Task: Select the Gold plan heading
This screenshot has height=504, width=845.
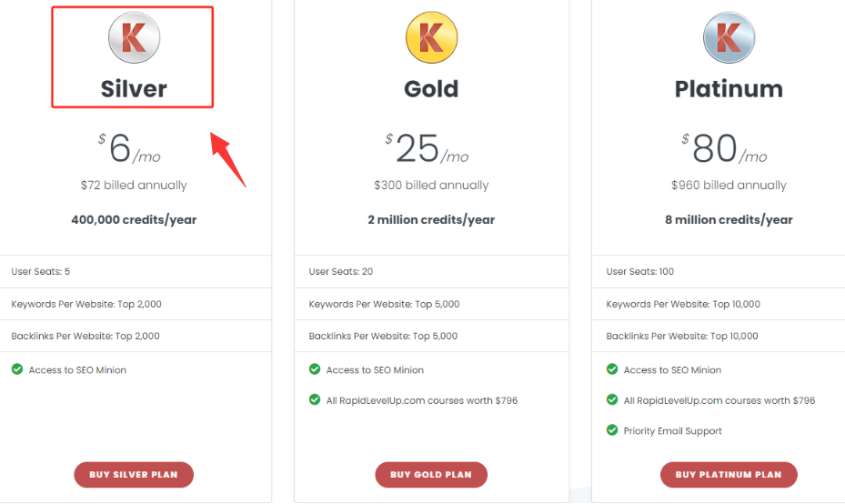Action: tap(431, 89)
